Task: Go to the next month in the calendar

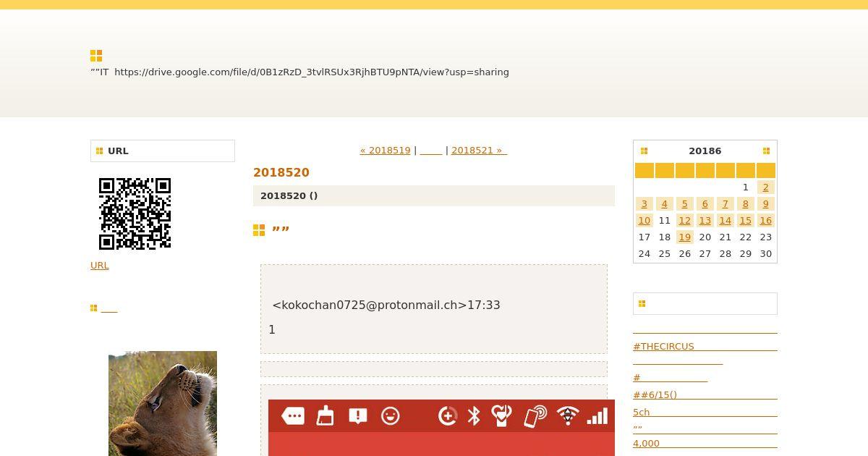Action: pyautogui.click(x=766, y=151)
